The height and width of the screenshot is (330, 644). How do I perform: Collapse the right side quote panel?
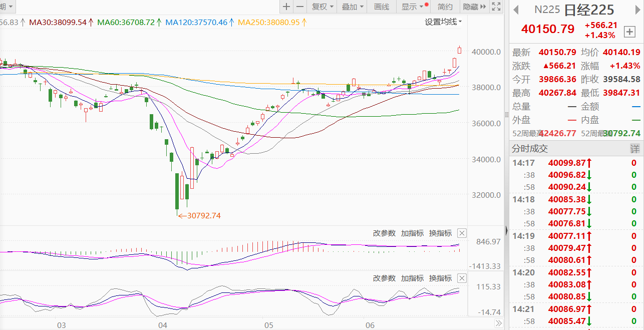[x=506, y=231]
